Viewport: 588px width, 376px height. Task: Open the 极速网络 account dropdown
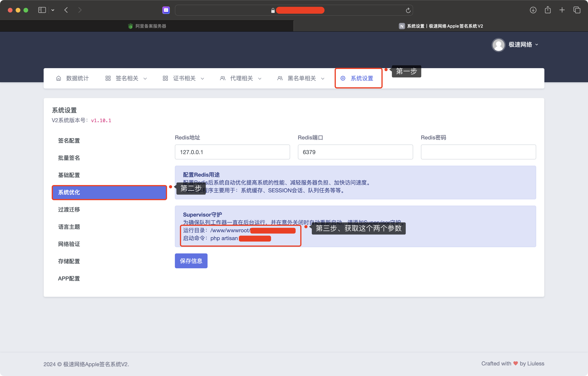pyautogui.click(x=523, y=44)
